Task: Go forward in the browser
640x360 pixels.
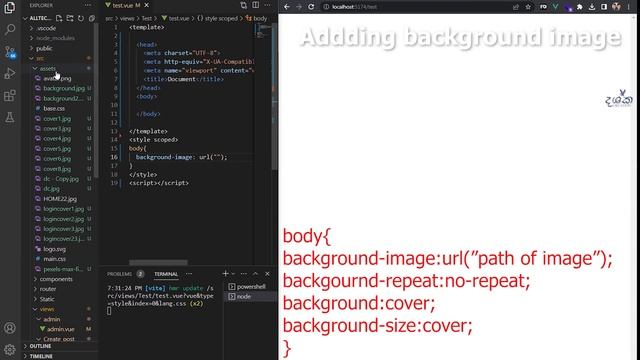Action: pos(299,7)
